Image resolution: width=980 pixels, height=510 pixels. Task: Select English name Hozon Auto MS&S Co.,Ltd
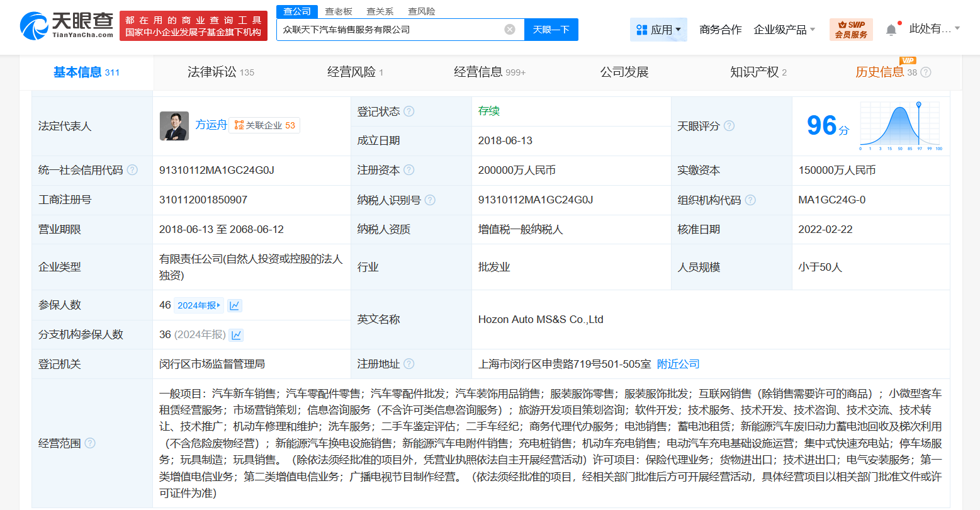(x=541, y=319)
